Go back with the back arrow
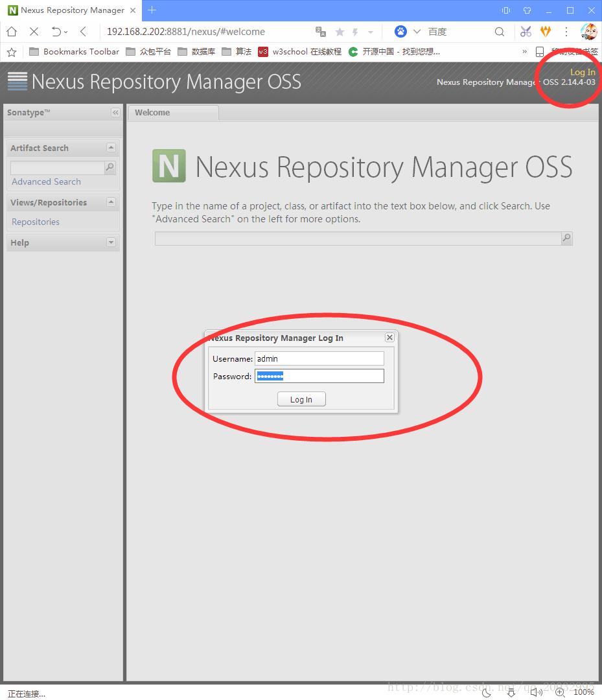The image size is (602, 700). [83, 32]
